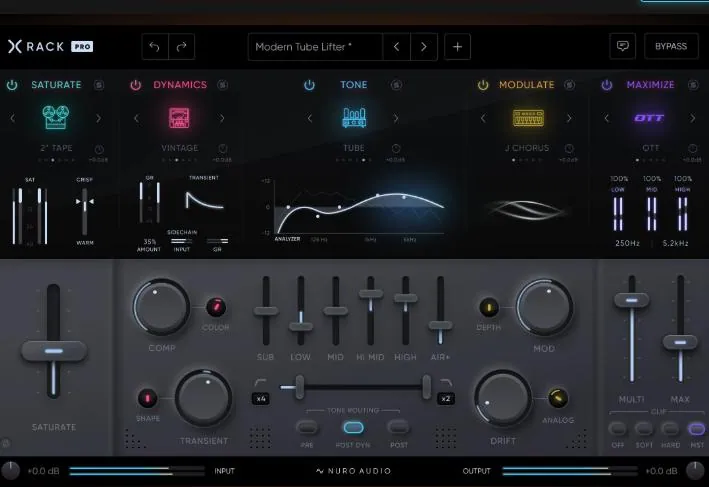The width and height of the screenshot is (709, 487).
Task: Select Post Dyn tone routing
Action: tap(353, 427)
